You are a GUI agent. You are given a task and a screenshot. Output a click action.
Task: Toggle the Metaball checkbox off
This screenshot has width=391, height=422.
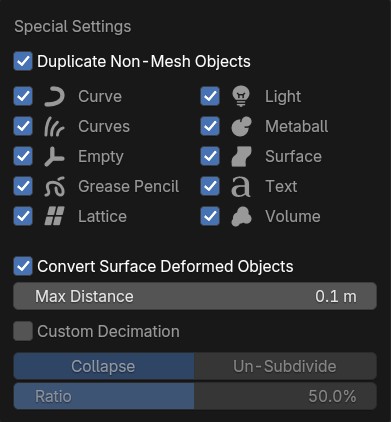(210, 126)
